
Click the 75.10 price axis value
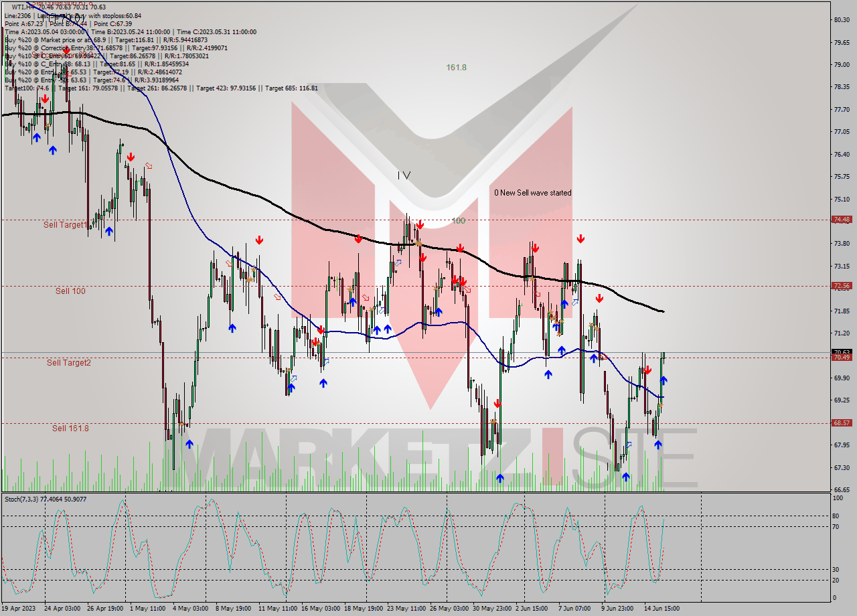(x=842, y=199)
